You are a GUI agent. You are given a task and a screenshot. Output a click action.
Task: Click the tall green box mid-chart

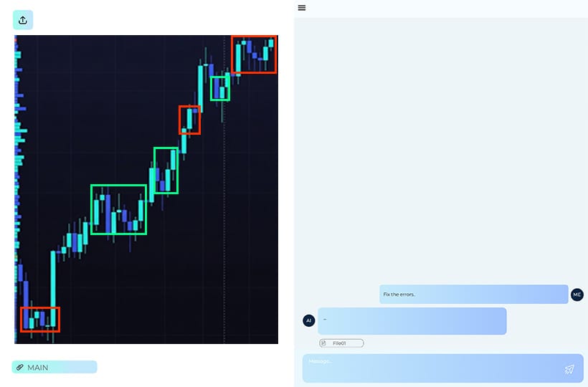(166, 171)
